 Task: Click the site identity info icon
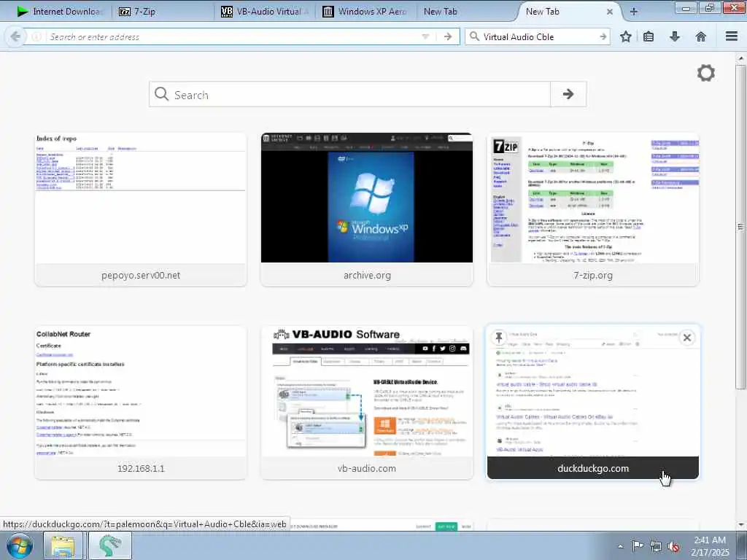36,36
